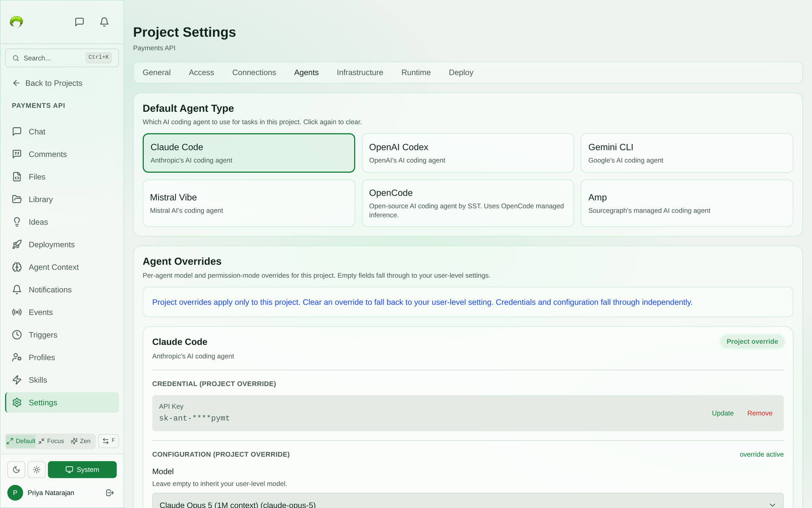Click the Events broadcast icon
This screenshot has width=812, height=508.
point(17,312)
